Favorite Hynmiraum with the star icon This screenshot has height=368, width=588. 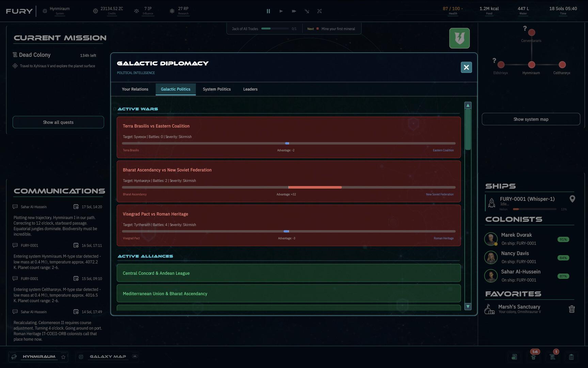[63, 357]
